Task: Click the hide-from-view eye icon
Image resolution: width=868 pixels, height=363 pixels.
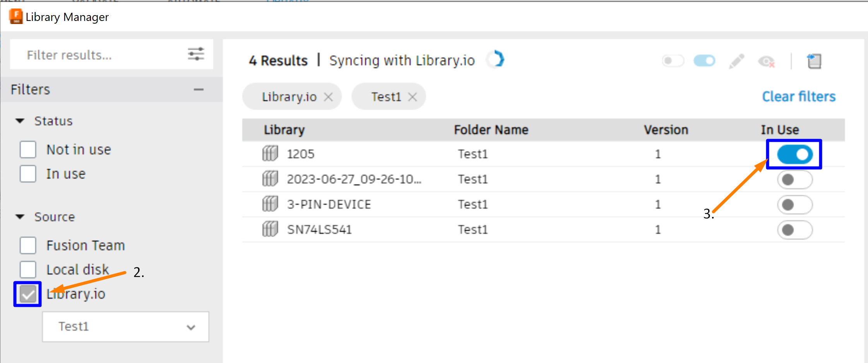Action: [x=766, y=61]
